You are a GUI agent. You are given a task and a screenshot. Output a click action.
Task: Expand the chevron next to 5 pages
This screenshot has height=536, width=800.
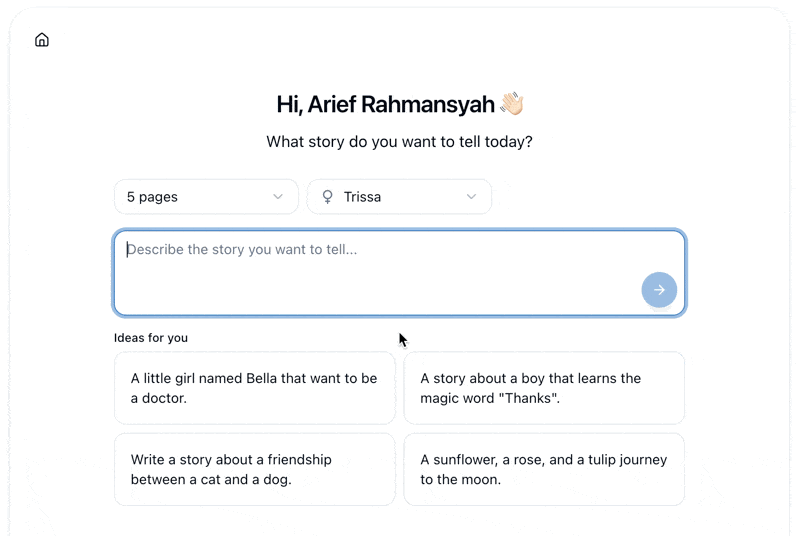278,197
